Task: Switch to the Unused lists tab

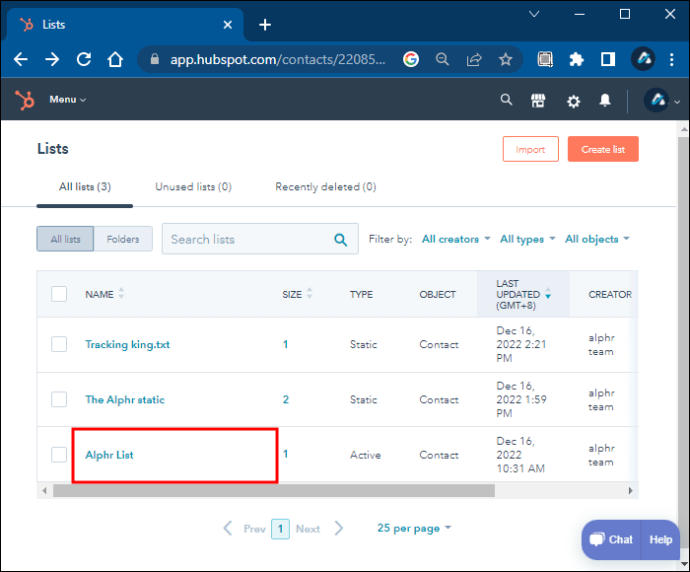Action: (x=193, y=187)
